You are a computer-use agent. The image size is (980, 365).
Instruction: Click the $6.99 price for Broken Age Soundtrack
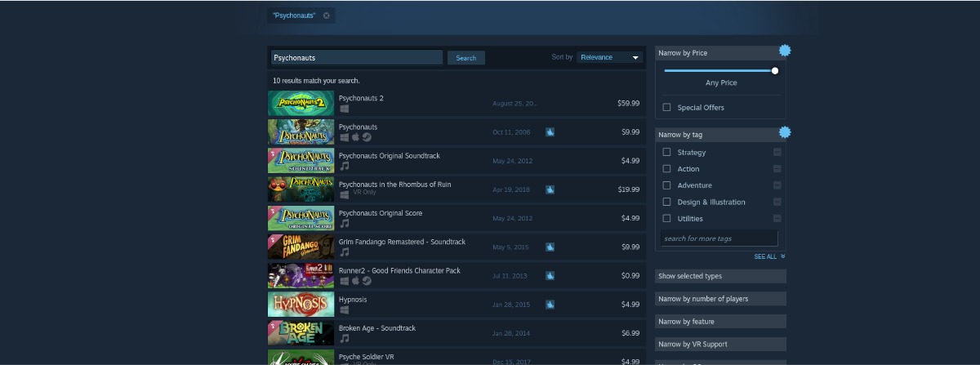click(630, 333)
